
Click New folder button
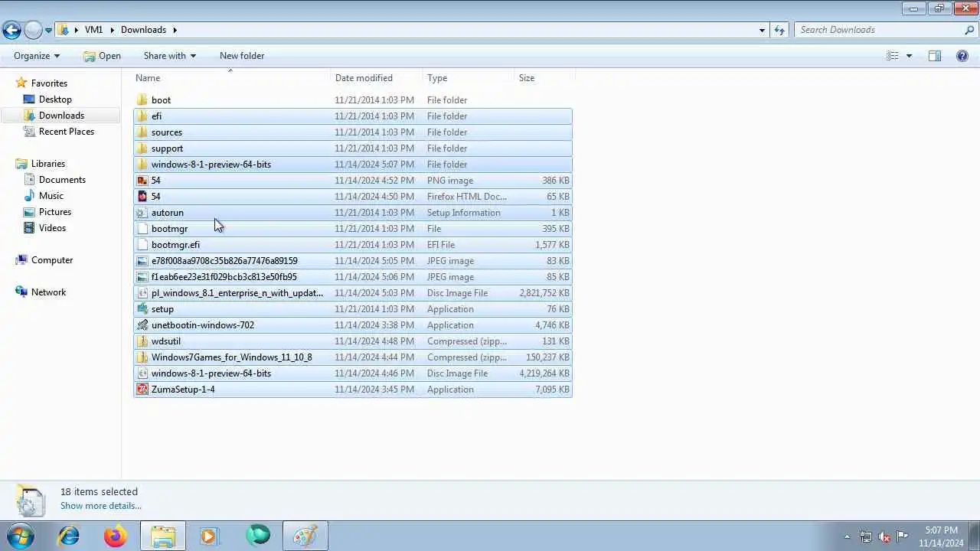[242, 56]
